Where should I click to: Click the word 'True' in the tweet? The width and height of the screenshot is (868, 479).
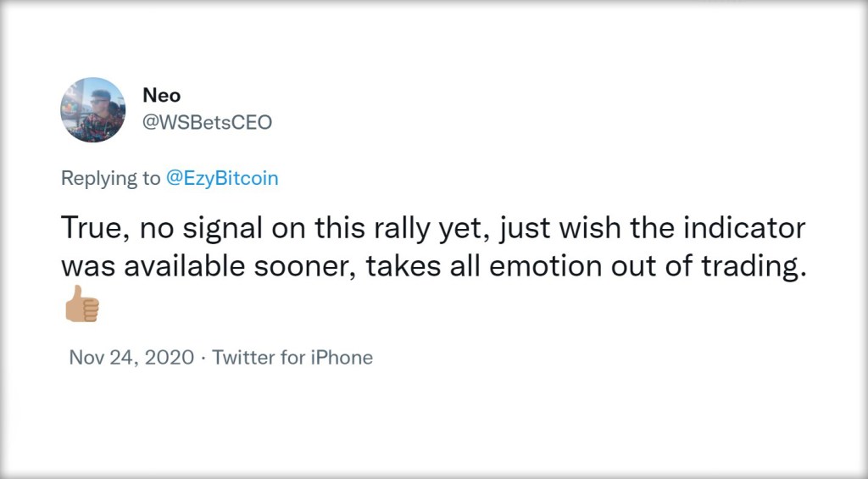point(91,228)
